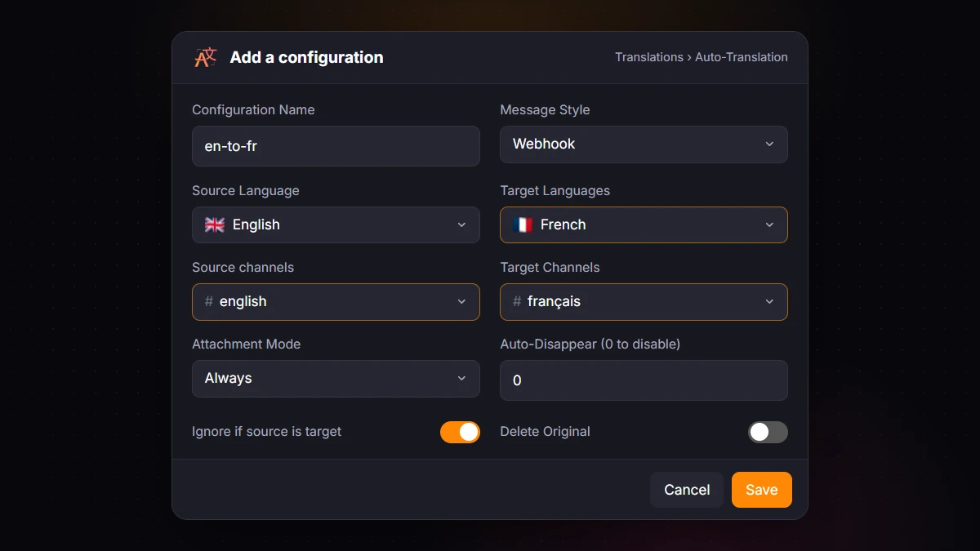Click the hash icon beside english channel
This screenshot has width=980, height=551.
(x=209, y=301)
